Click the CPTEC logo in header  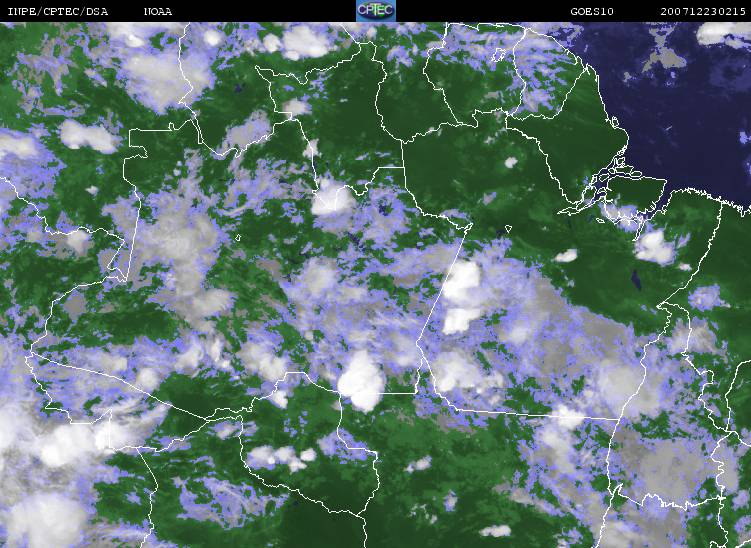coord(376,11)
